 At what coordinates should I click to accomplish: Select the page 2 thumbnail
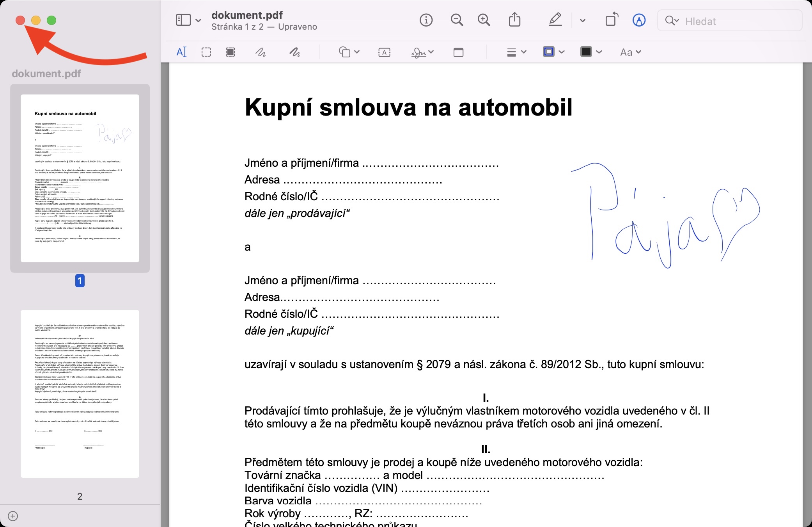click(80, 393)
